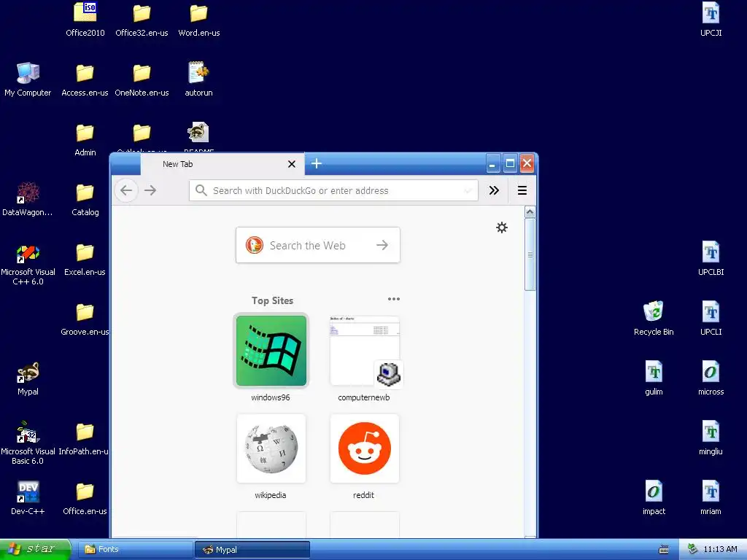Select Microsoft Visual C++ 6.0 shortcut
747x560 pixels.
tap(28, 254)
